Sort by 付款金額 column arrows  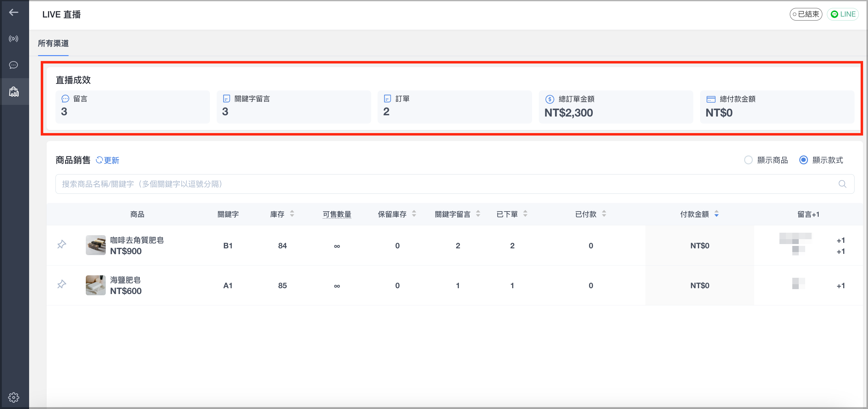[x=716, y=214]
